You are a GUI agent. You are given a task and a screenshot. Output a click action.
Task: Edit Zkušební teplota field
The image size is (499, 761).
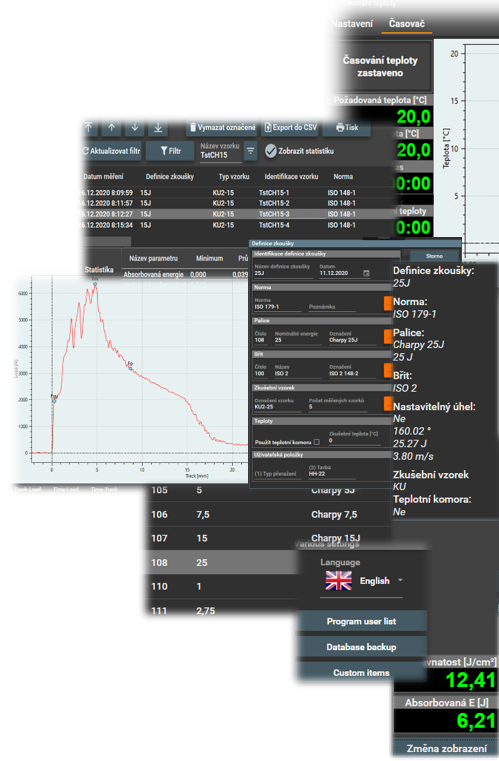pyautogui.click(x=353, y=440)
